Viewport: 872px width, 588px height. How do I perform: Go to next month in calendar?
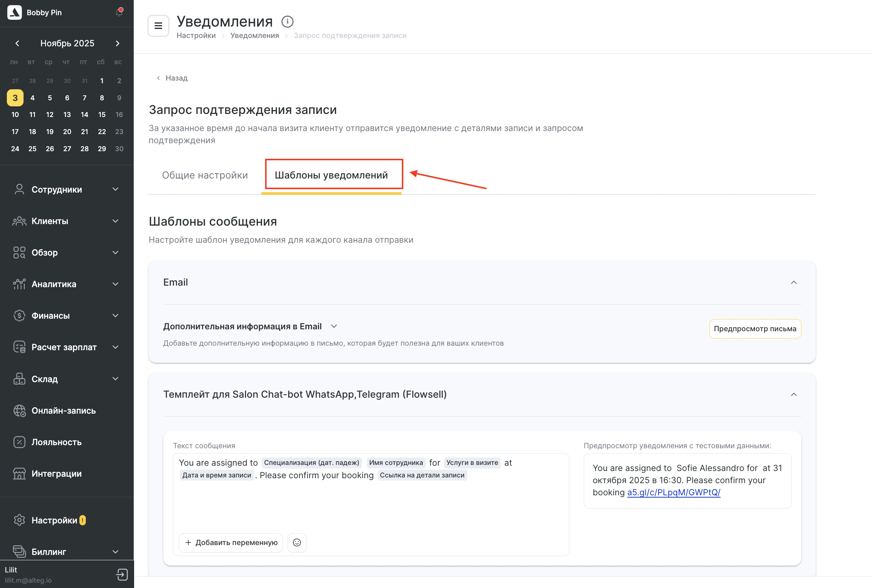(117, 43)
